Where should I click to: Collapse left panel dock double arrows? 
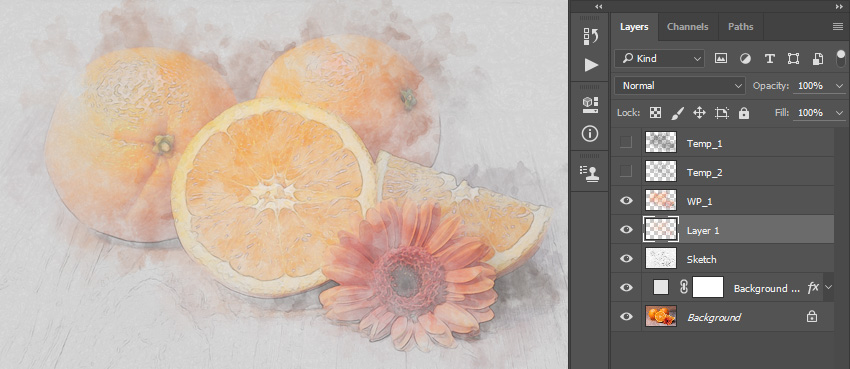pyautogui.click(x=598, y=6)
